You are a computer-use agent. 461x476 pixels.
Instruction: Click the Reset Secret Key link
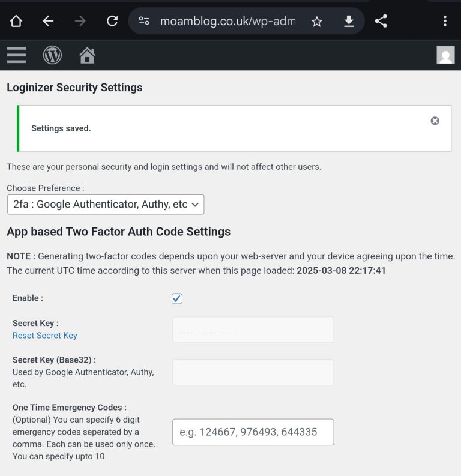pyautogui.click(x=45, y=336)
